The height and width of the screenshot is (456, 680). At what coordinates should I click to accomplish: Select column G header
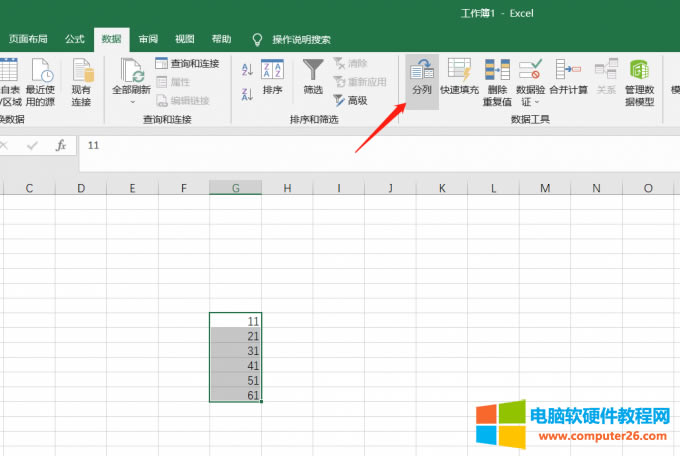tap(235, 188)
